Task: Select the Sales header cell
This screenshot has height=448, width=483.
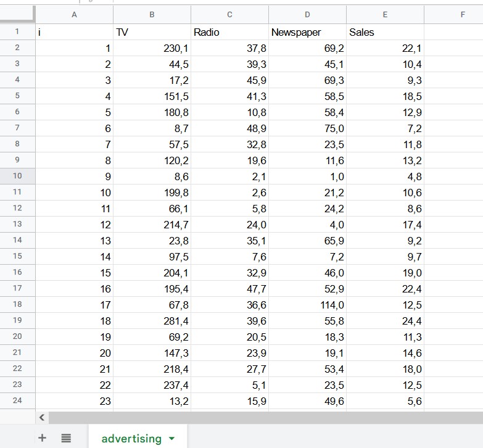Action: (x=385, y=32)
